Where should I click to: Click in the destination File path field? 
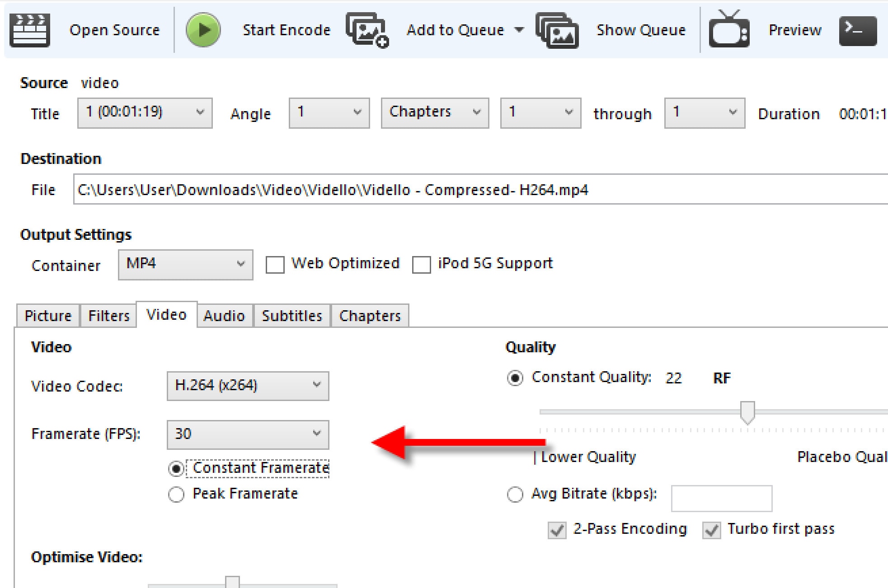coord(452,190)
